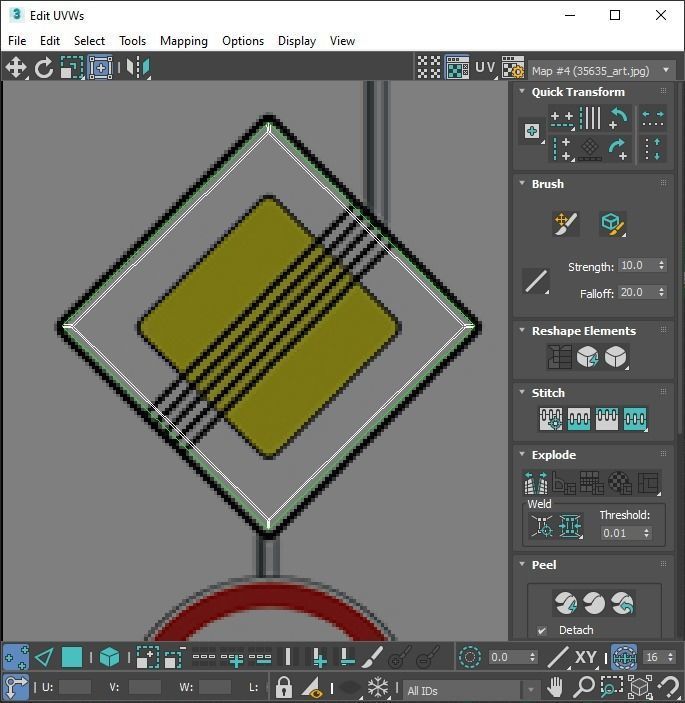Adjust the Strength spinner arrows

662,265
